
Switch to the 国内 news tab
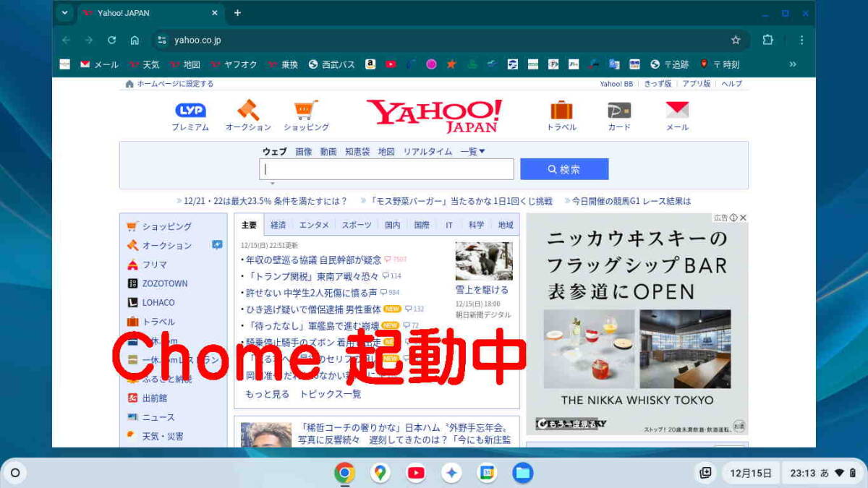[393, 225]
